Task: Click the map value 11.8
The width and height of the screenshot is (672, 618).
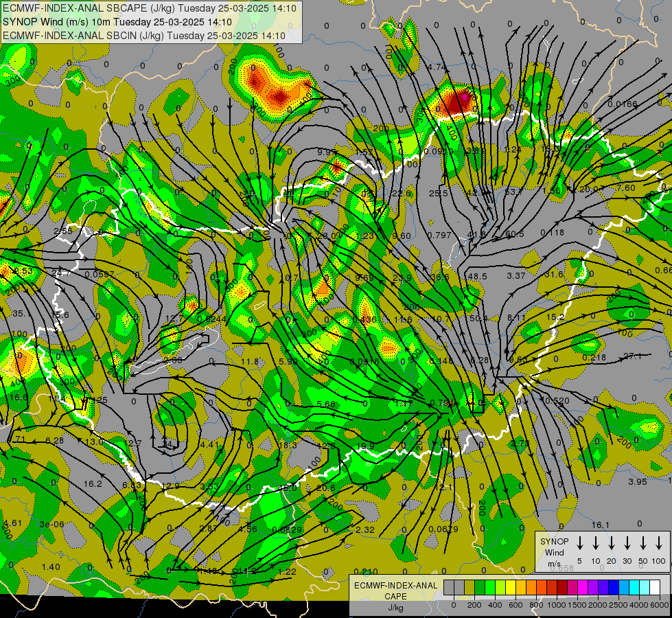Action: click(250, 362)
